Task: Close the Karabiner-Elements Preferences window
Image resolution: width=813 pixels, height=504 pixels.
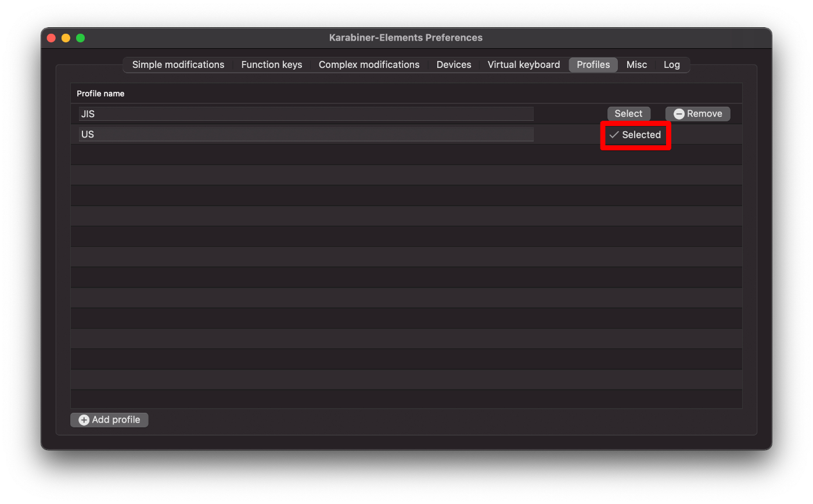Action: tap(51, 38)
